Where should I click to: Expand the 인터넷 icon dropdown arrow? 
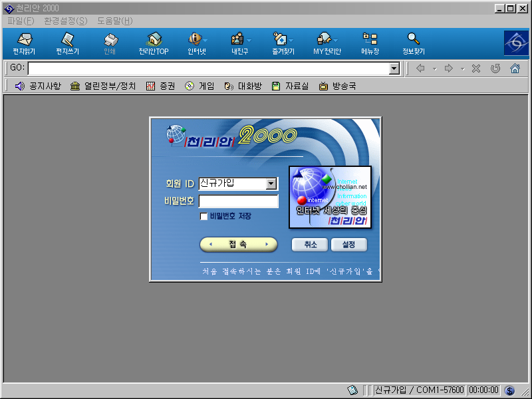pos(205,41)
